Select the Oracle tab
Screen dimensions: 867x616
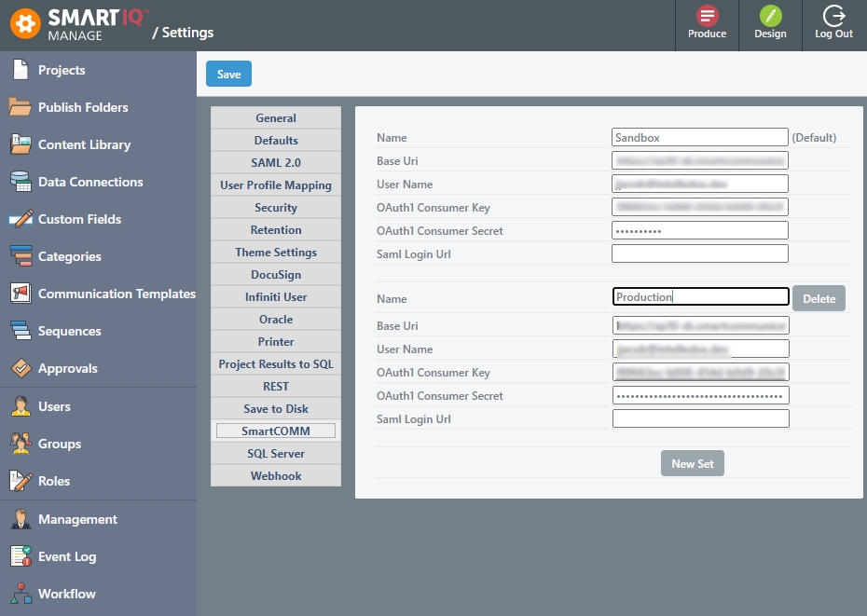point(276,320)
